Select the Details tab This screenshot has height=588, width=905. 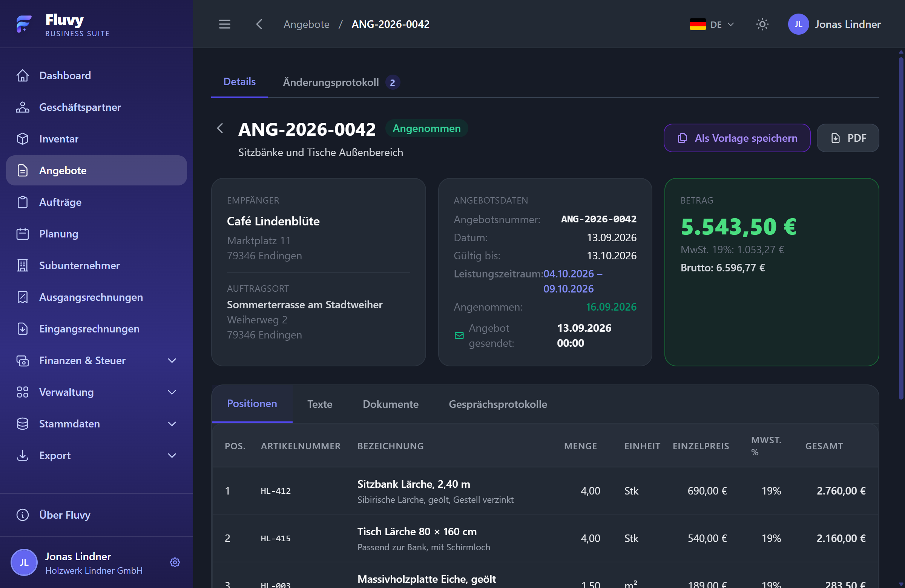point(239,82)
